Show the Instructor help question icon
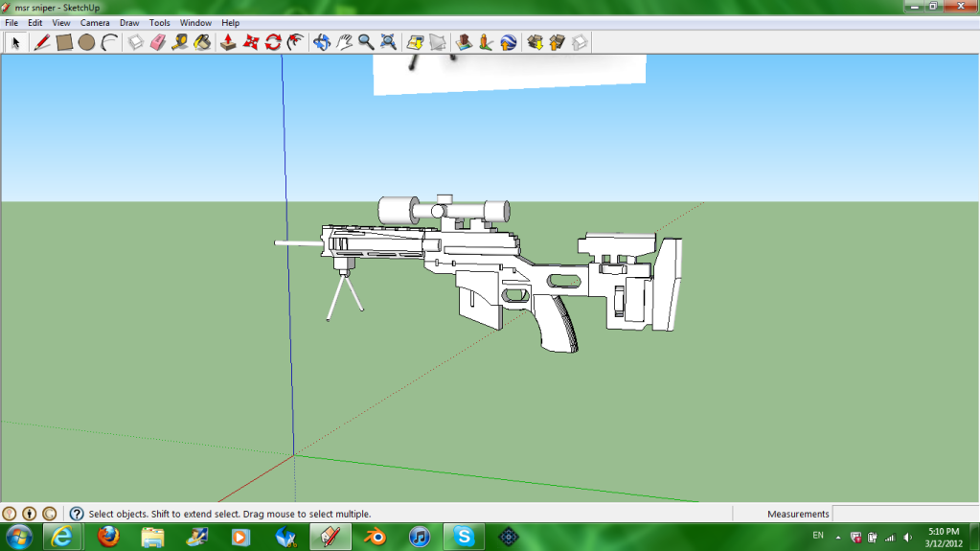This screenshot has width=980, height=551. pos(77,514)
